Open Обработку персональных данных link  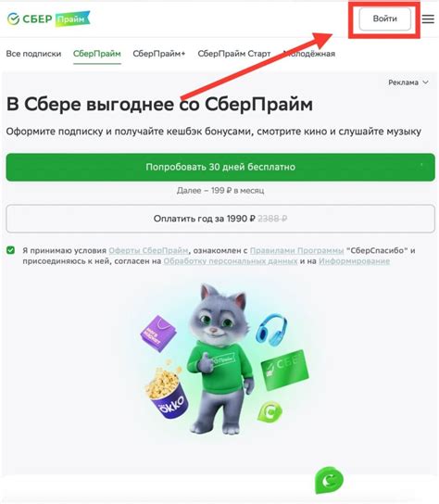[x=231, y=261]
